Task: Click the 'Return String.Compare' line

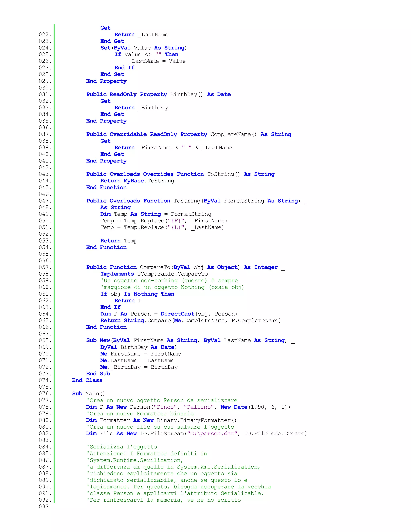Action: [191, 321]
